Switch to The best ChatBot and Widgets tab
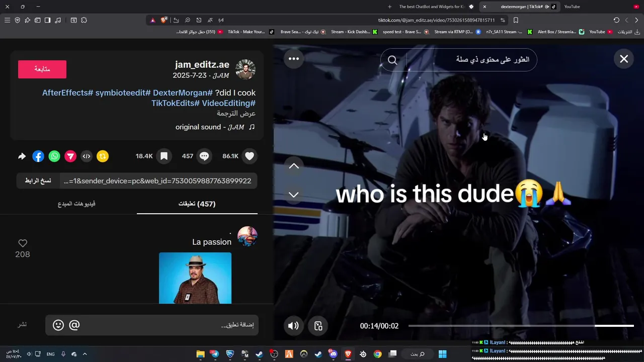Screen dimensions: 644x362 (436, 7)
